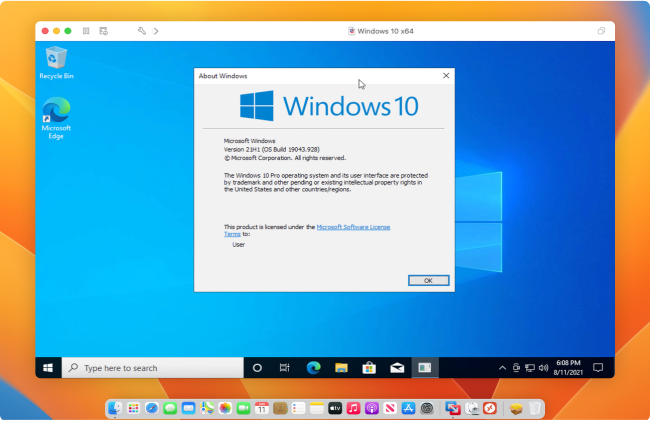Open Apple TV from the dock

click(x=335, y=409)
